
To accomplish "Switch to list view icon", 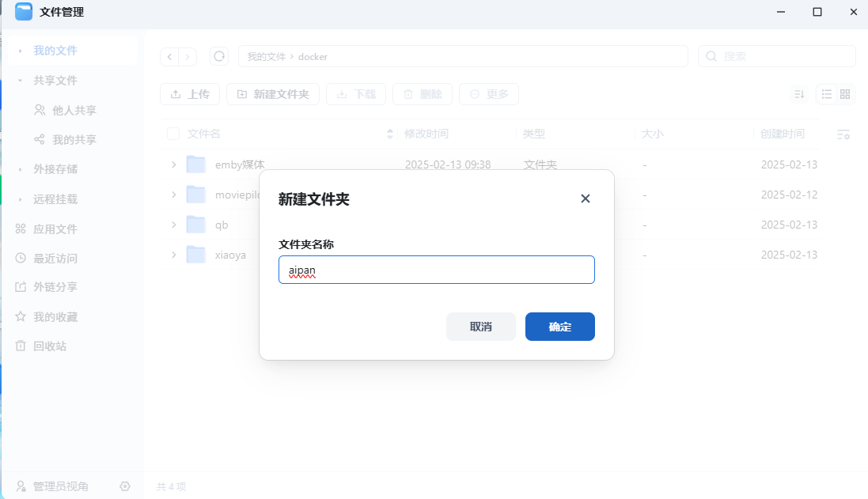I will [x=826, y=94].
